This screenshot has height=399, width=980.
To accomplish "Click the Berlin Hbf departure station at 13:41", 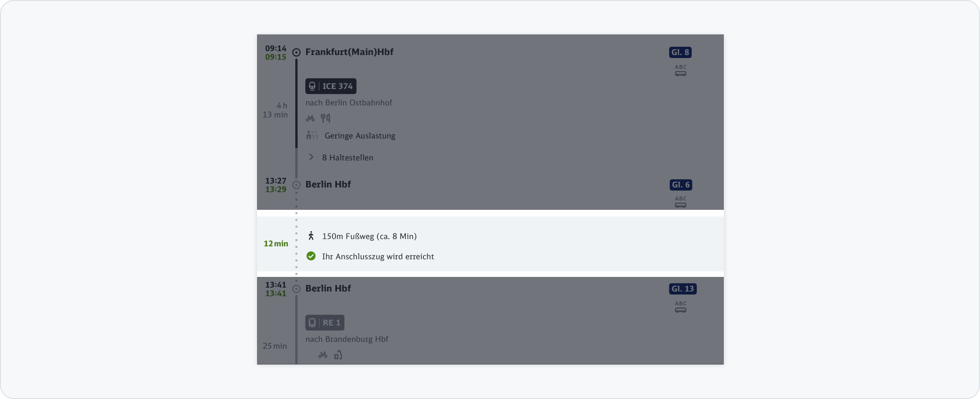I will [328, 289].
